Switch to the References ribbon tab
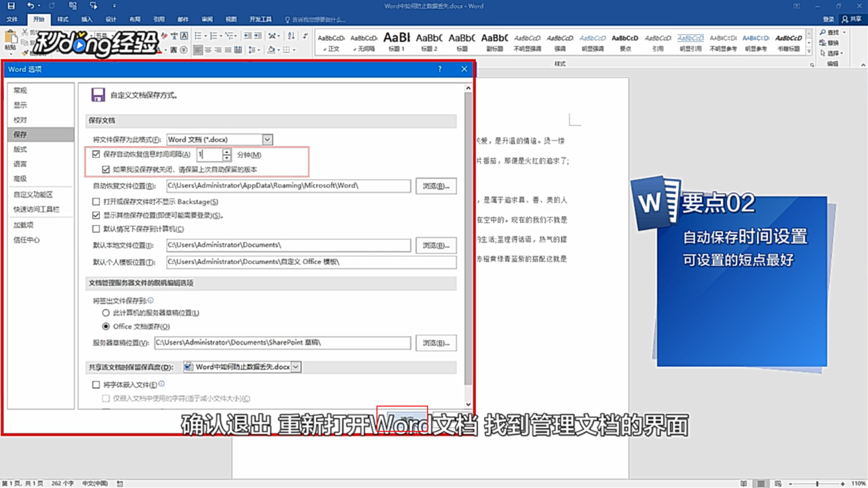This screenshot has height=488, width=868. 159,20
